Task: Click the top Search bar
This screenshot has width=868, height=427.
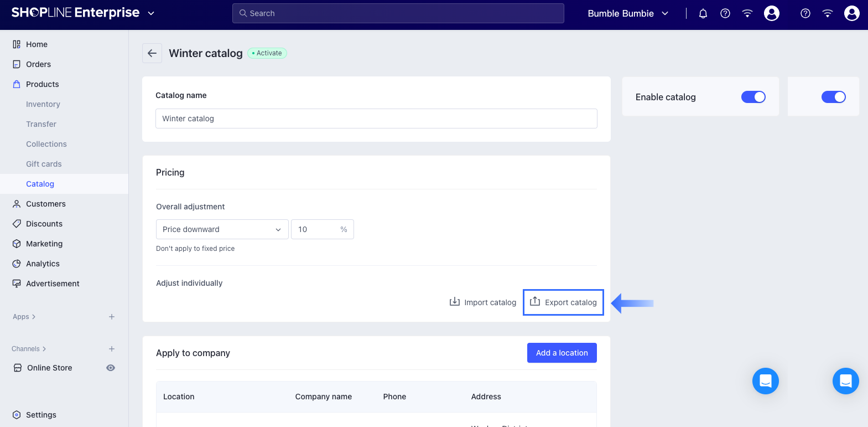Action: 398,13
